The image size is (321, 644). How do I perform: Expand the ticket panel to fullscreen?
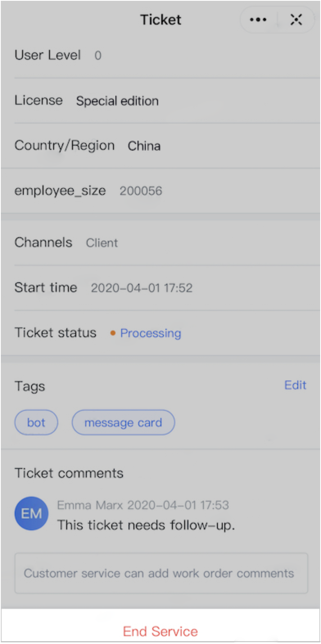(296, 19)
